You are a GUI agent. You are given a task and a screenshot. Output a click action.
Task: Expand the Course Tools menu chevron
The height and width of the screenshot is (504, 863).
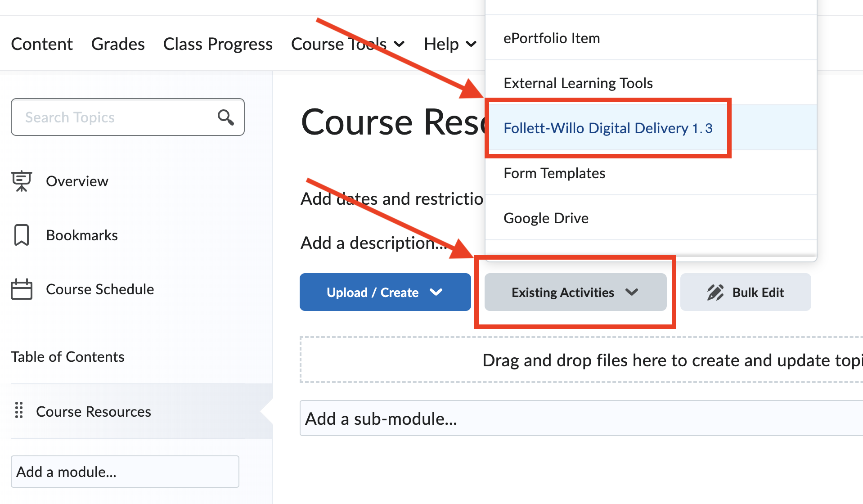tap(399, 44)
